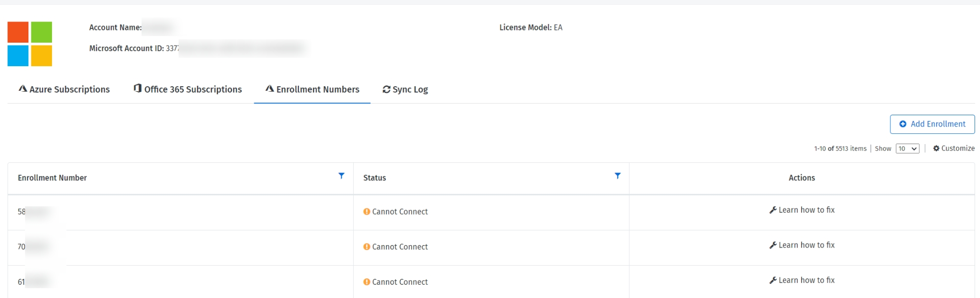Click the first row's orange warning icon
This screenshot has width=980, height=298.
367,212
